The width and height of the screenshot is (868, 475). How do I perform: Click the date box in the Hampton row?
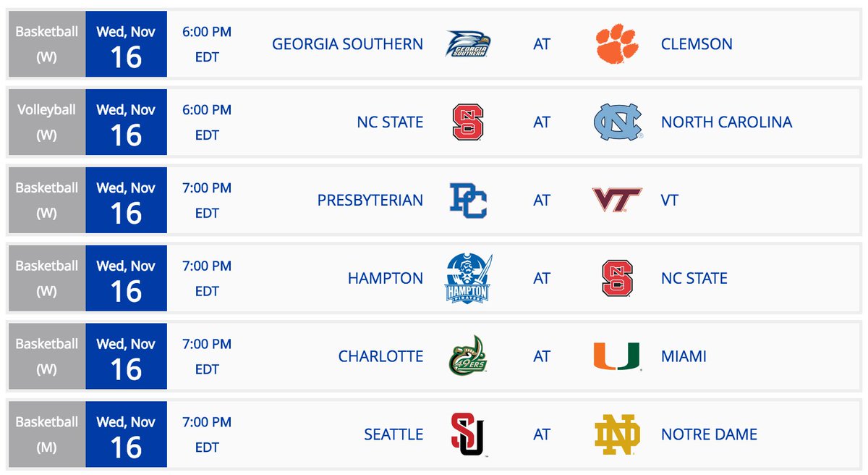(126, 279)
